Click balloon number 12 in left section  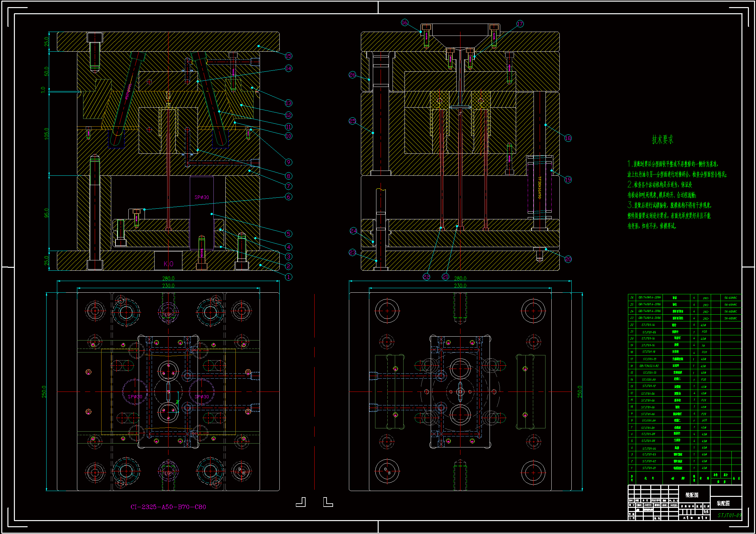(x=288, y=115)
